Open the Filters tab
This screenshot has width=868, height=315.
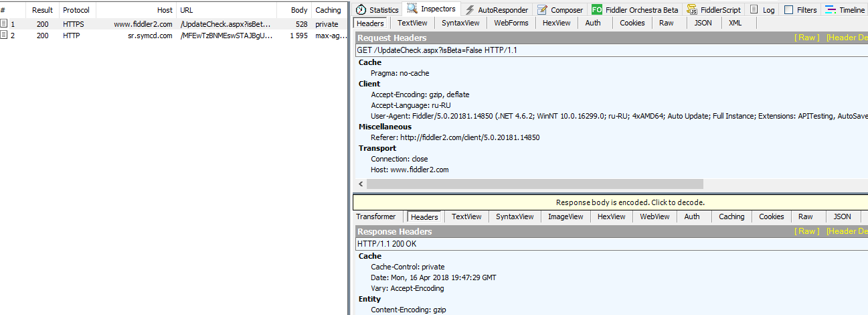800,10
